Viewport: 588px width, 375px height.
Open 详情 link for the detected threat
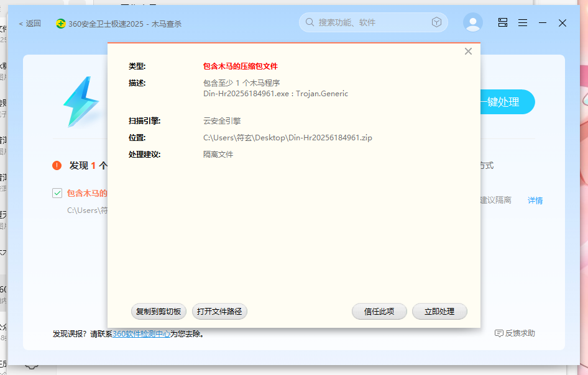535,201
